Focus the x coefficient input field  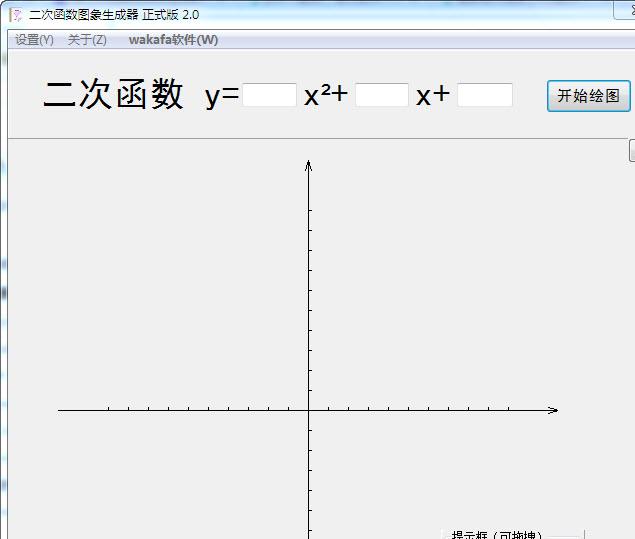(381, 95)
